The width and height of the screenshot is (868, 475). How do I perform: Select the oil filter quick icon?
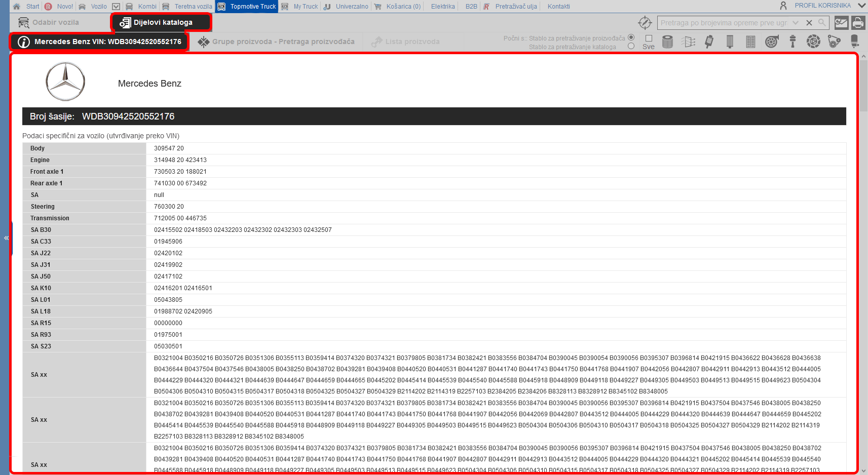click(x=667, y=42)
